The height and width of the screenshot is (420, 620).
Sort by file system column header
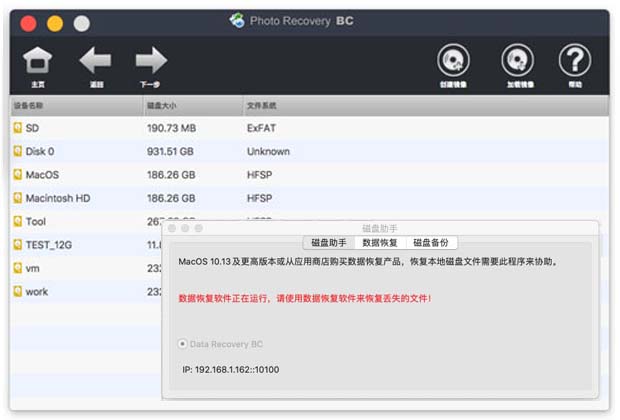(425, 106)
